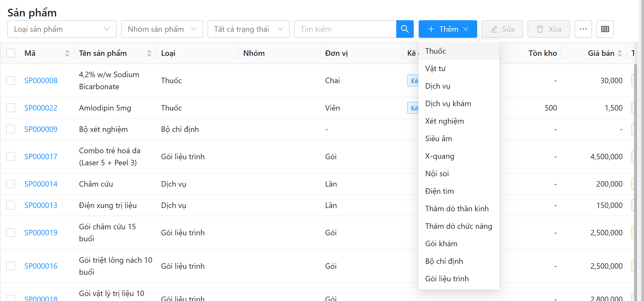Image resolution: width=644 pixels, height=301 pixels.
Task: Open product code SP000008 link
Action: pyautogui.click(x=41, y=80)
